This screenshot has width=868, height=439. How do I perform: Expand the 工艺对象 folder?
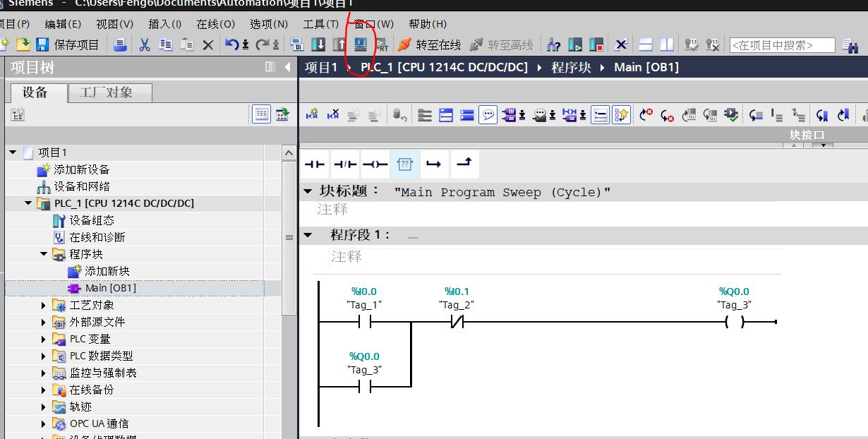[x=44, y=305]
